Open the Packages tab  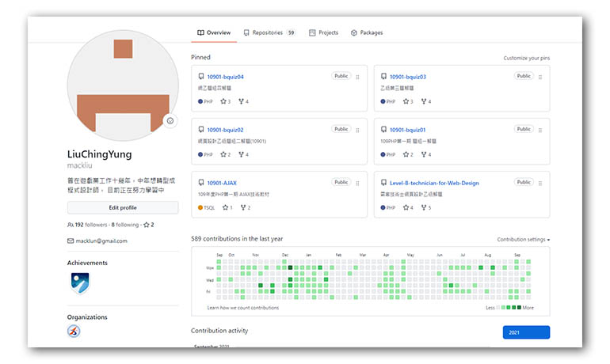(366, 32)
